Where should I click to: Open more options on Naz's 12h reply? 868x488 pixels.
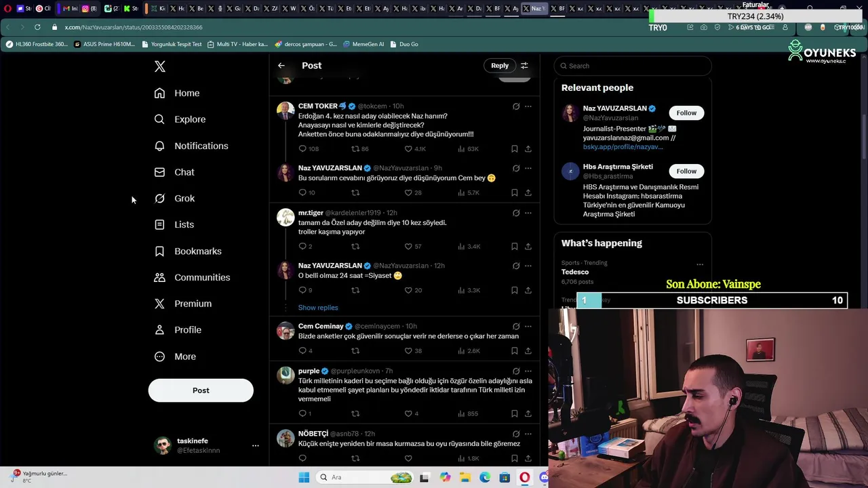[x=528, y=266]
